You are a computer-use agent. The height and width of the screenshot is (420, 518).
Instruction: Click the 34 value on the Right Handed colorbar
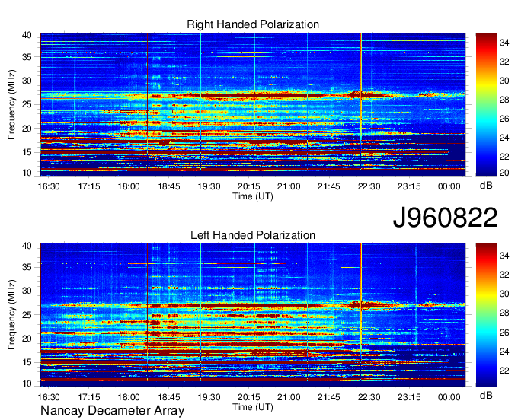[x=504, y=43]
